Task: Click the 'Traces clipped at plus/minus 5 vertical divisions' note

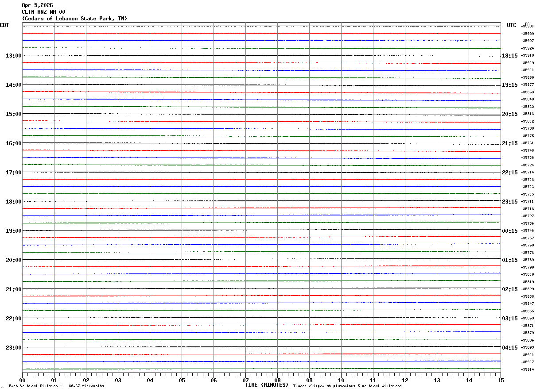Action: [347, 386]
